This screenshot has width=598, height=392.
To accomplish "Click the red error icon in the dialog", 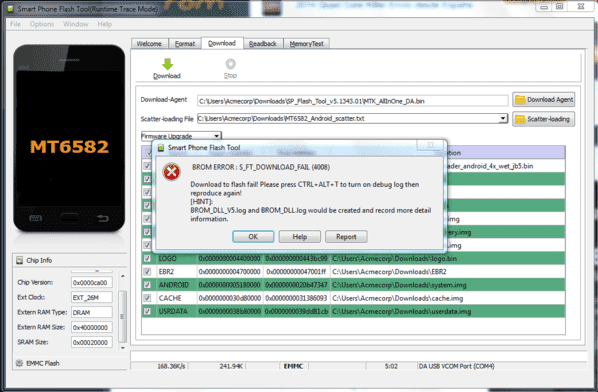I will pyautogui.click(x=172, y=172).
